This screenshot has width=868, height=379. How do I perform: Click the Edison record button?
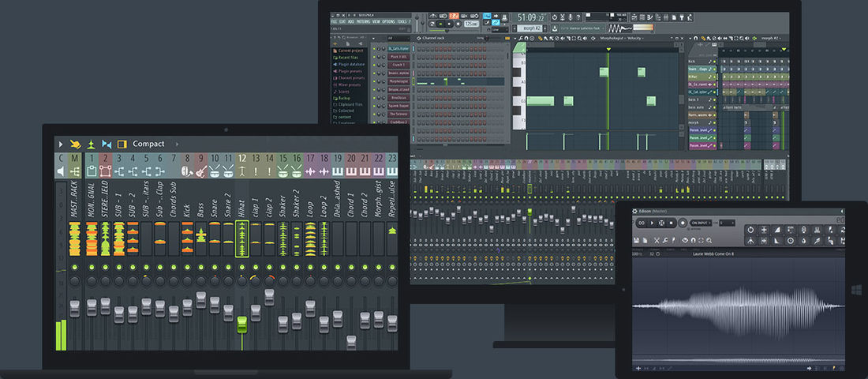683,223
